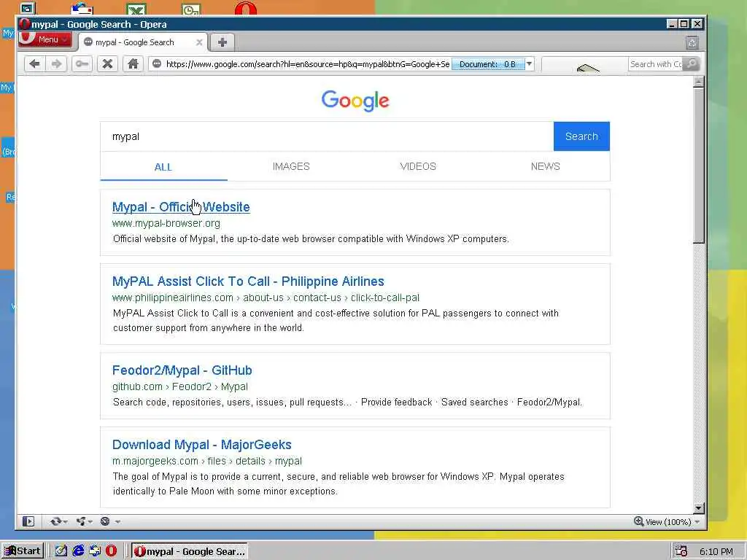Open the View 100% zoom dropdown
Image resolution: width=747 pixels, height=560 pixels.
click(697, 522)
